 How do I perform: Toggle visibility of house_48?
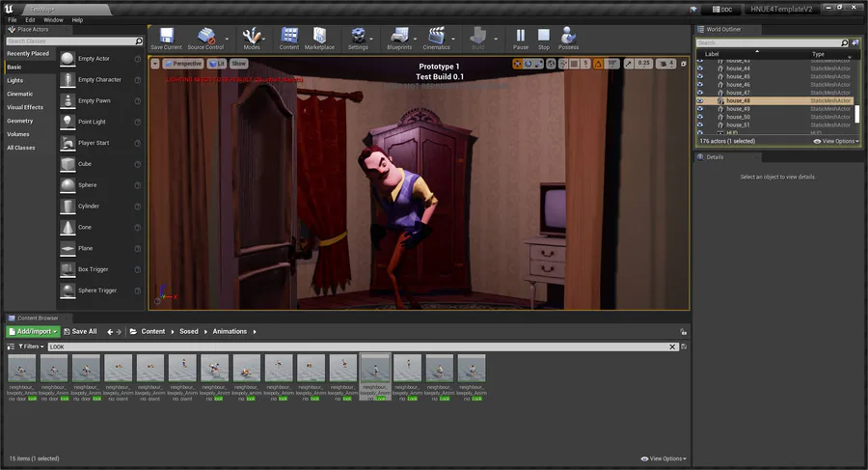click(700, 101)
